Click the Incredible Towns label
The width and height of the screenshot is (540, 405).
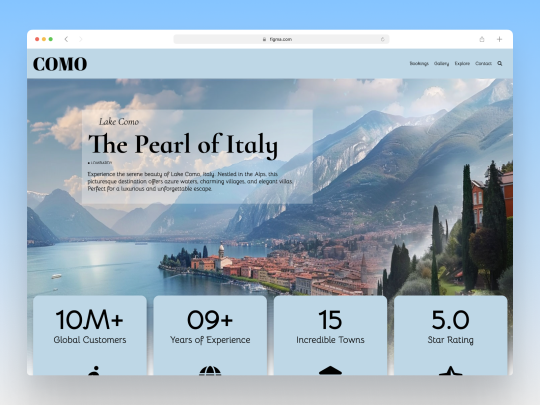coord(330,340)
